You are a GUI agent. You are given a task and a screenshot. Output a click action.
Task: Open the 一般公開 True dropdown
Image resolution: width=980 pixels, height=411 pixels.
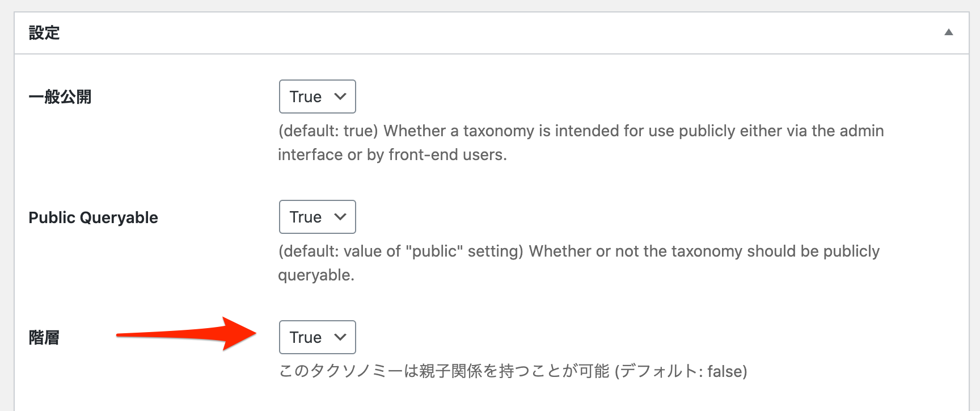coord(317,97)
